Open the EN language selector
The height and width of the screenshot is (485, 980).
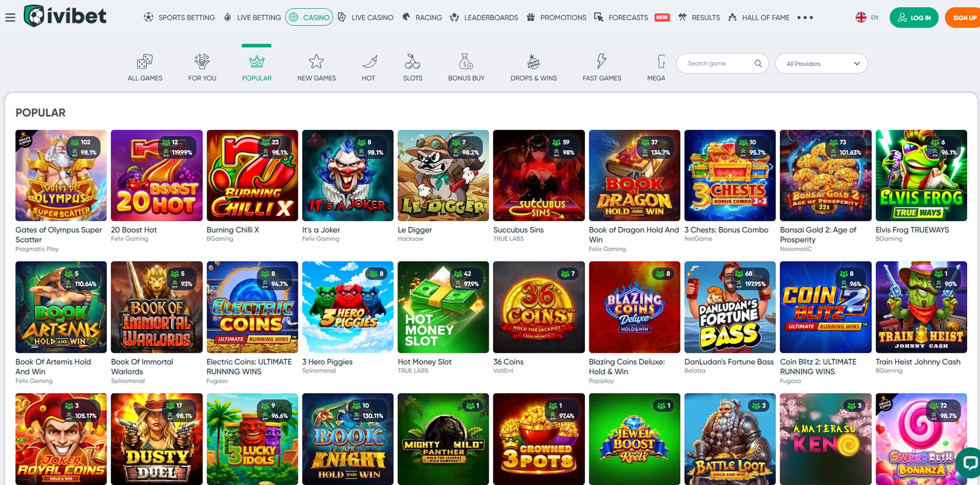pos(867,18)
